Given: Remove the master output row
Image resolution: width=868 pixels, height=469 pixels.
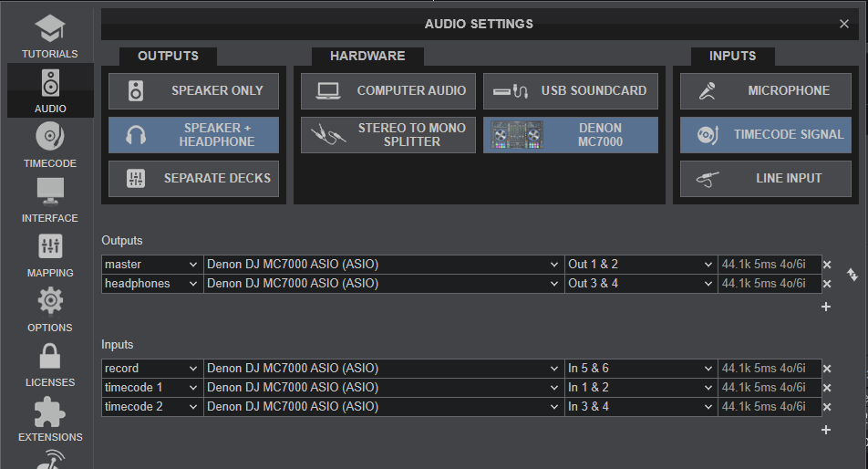Looking at the screenshot, I should coord(827,265).
